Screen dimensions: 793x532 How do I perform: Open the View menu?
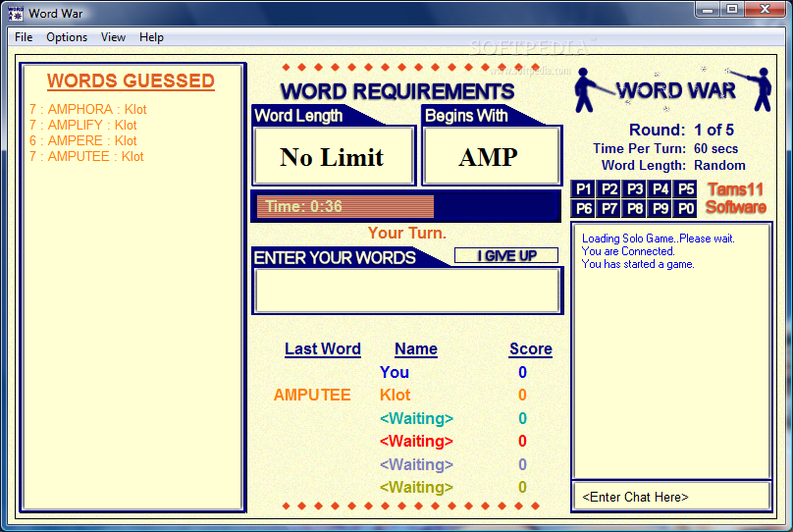[113, 37]
